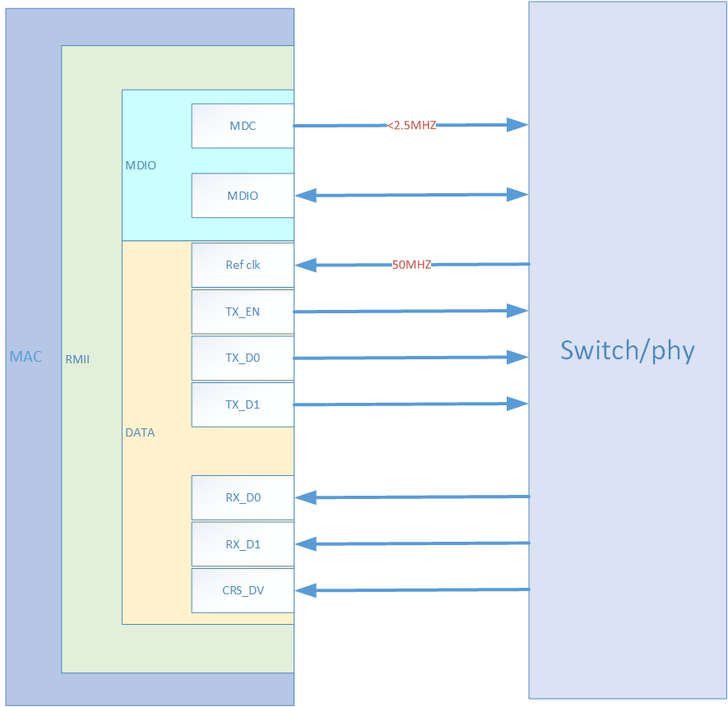728x707 pixels.
Task: Select the arrow pointing into CRS_DV
Action: point(411,589)
